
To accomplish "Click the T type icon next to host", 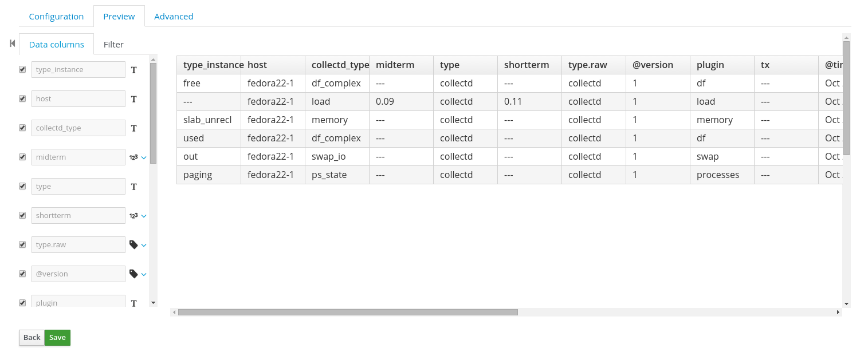I will [x=133, y=99].
